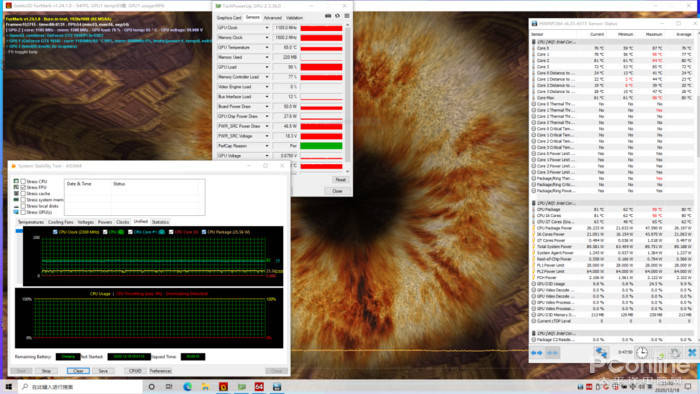
Task: Open Memory Clock sensor dropdown
Action: point(267,37)
